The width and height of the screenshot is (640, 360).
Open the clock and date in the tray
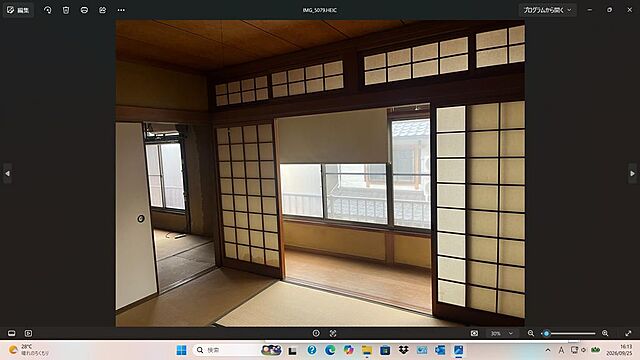pos(619,350)
